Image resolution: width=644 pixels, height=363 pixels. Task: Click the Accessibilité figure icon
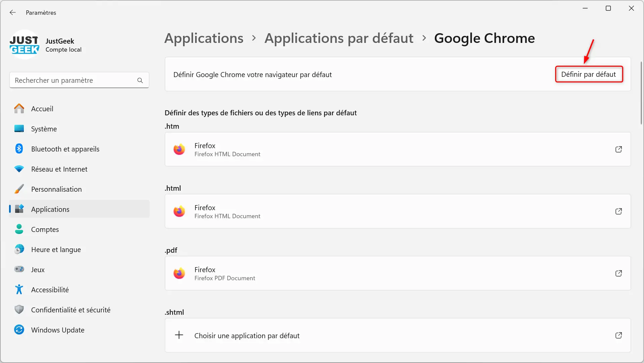(x=19, y=289)
